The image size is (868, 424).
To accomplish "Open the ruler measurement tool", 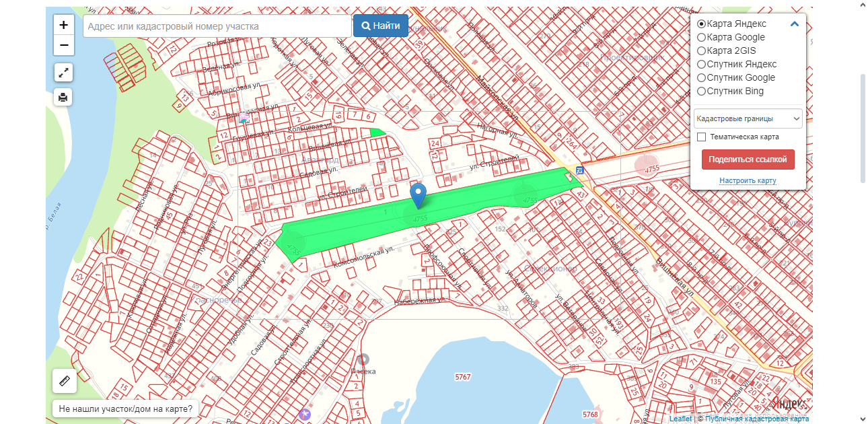I will [65, 381].
